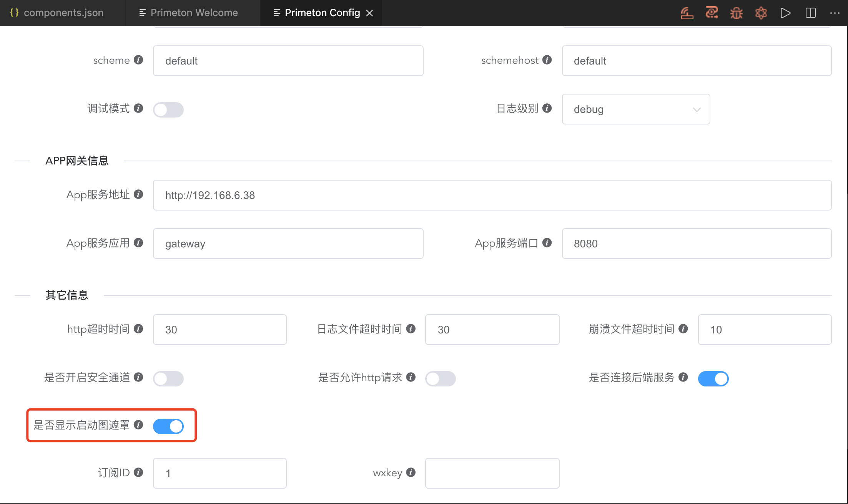The image size is (848, 504).
Task: Click the orange wireless router icon
Action: (687, 13)
